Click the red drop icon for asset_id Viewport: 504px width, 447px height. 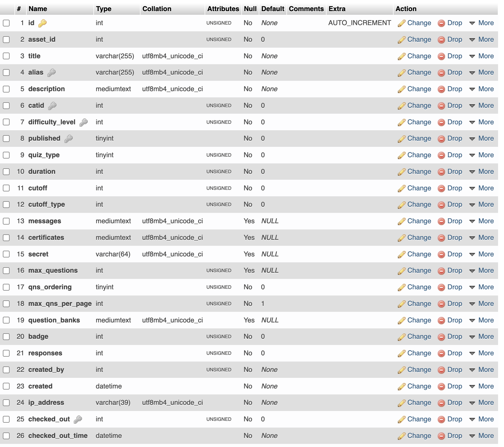441,40
